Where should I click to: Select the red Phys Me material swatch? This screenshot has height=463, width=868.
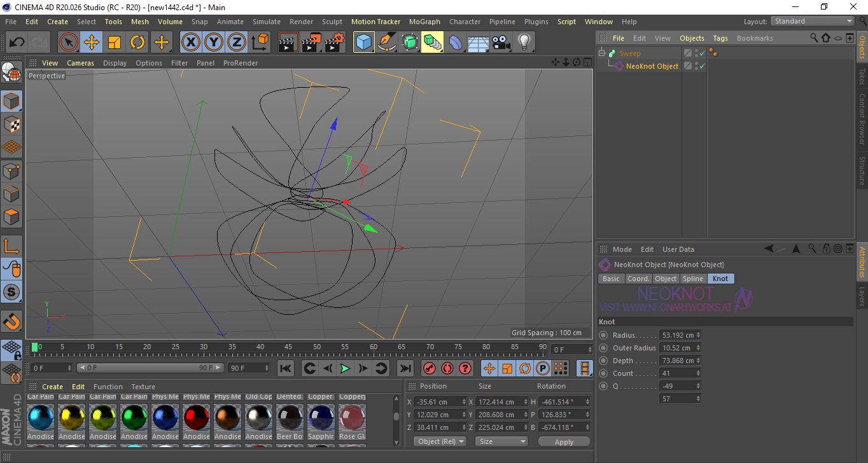197,417
